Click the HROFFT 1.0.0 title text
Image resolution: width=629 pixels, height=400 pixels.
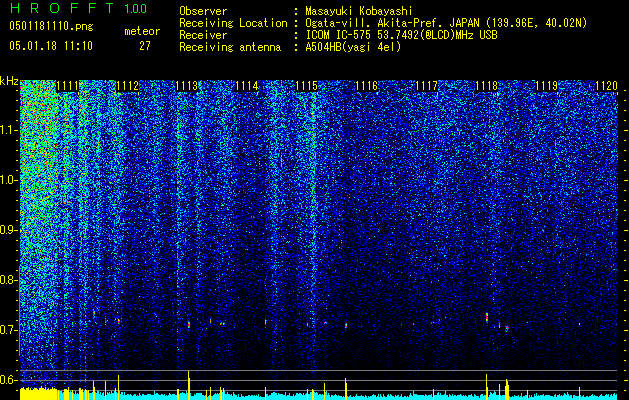(78, 8)
